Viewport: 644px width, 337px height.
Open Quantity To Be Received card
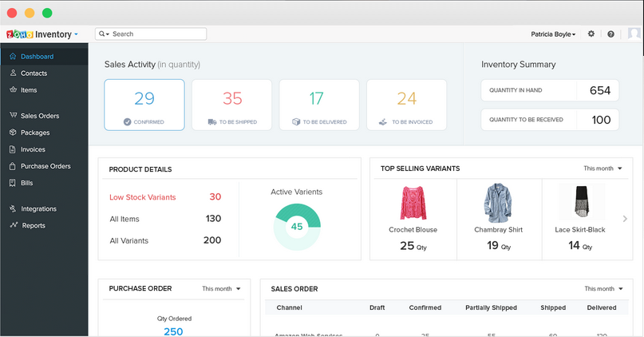point(550,120)
